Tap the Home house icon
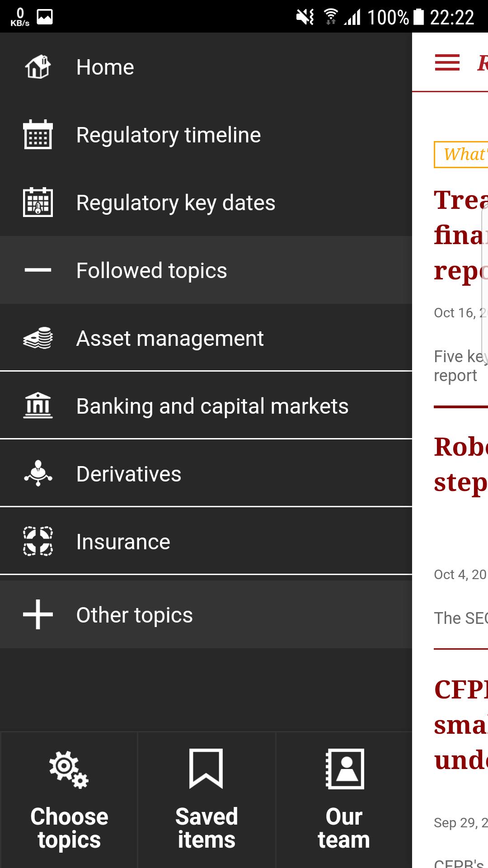The image size is (488, 868). coord(38,67)
